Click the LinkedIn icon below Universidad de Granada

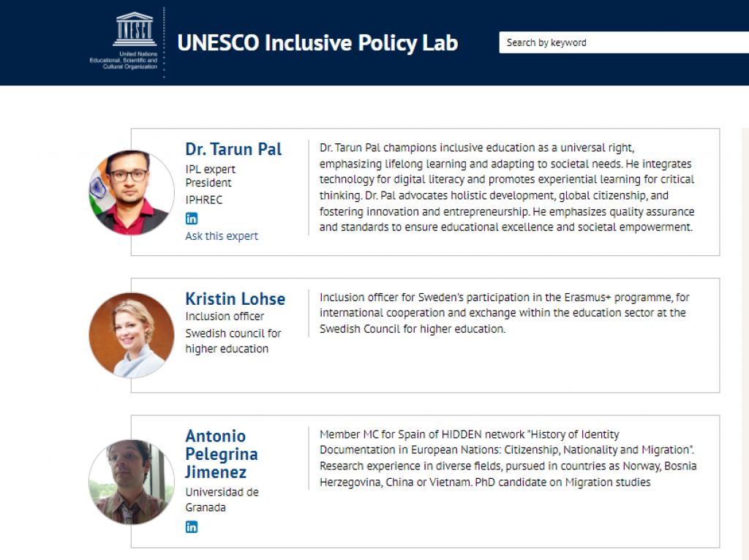pyautogui.click(x=191, y=526)
